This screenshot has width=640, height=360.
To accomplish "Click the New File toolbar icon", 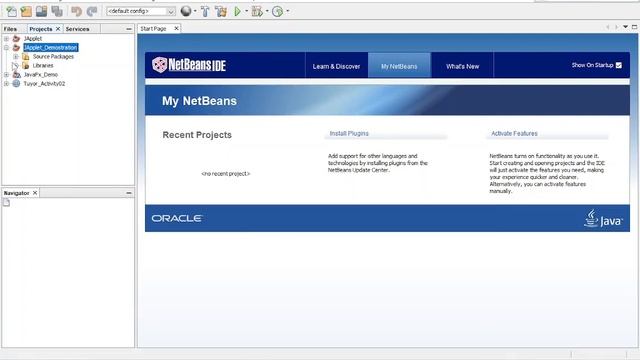I will tap(11, 11).
